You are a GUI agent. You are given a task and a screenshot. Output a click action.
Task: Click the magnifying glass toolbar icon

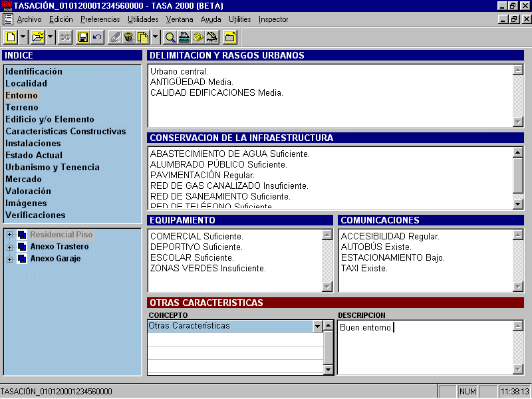click(x=170, y=37)
